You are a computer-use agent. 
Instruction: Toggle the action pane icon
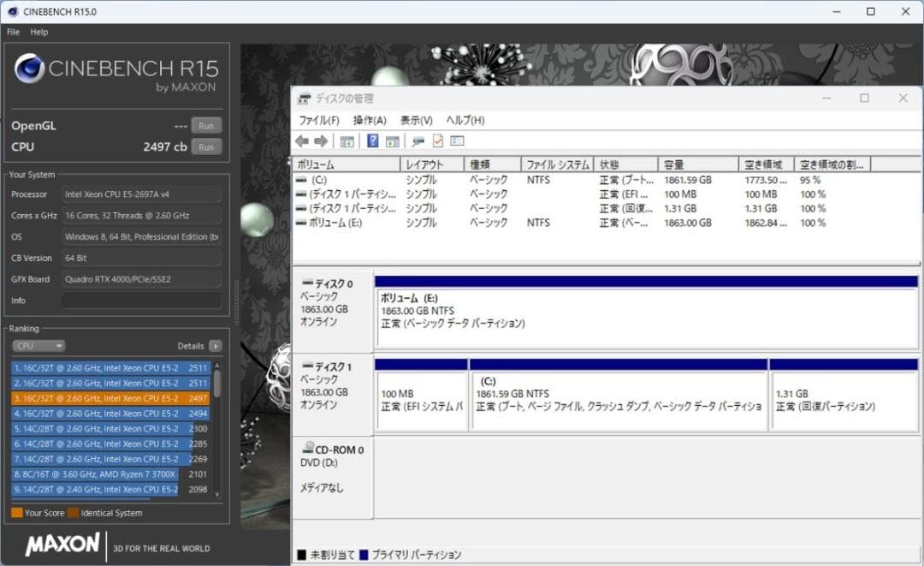pos(392,141)
